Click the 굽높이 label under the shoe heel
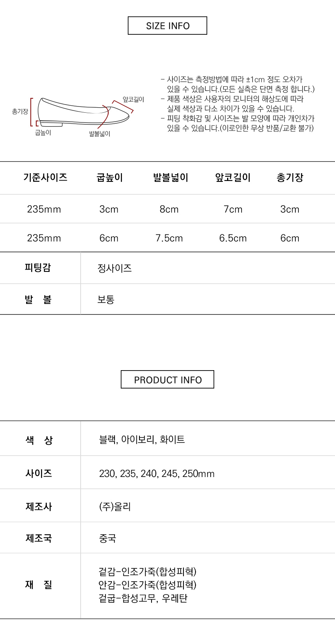The width and height of the screenshot is (335, 644). coord(43,133)
